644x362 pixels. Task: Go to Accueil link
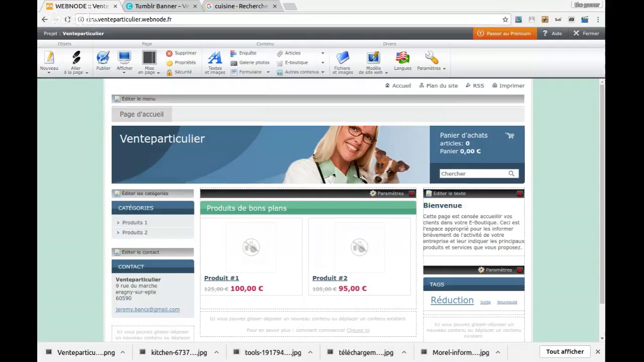(x=397, y=85)
